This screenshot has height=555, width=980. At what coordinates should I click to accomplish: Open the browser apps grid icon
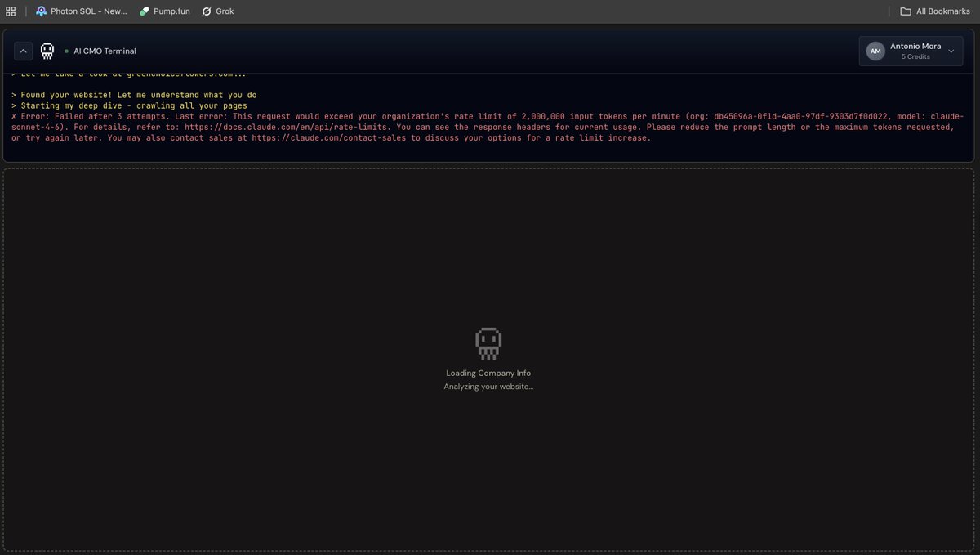coord(11,11)
